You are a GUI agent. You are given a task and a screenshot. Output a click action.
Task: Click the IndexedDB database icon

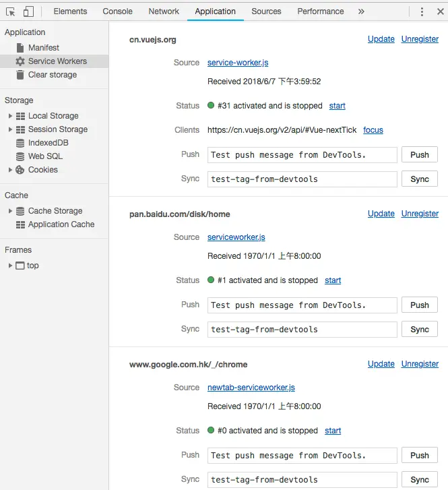(x=20, y=143)
